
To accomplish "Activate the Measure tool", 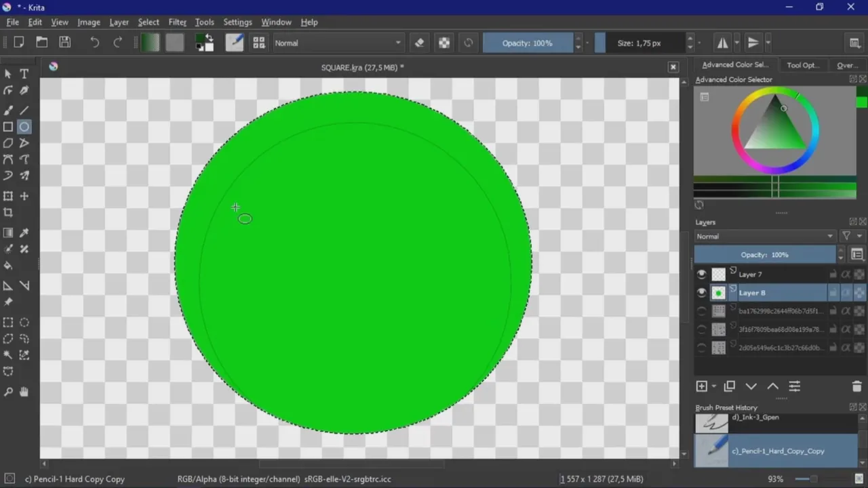I will point(24,285).
